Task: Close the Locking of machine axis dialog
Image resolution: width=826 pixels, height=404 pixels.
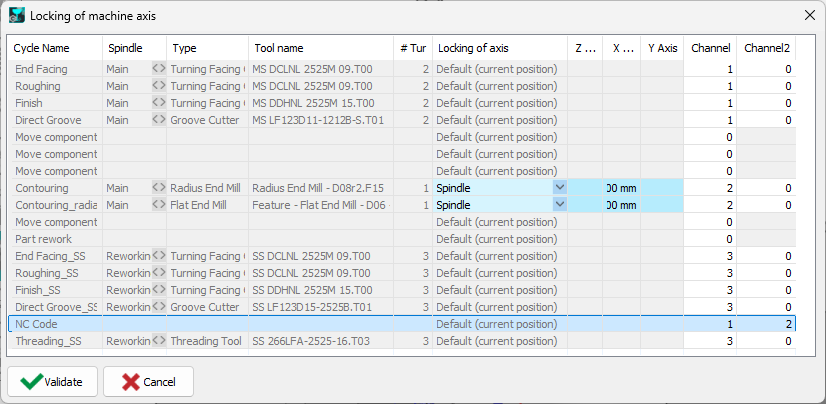Action: coord(808,15)
